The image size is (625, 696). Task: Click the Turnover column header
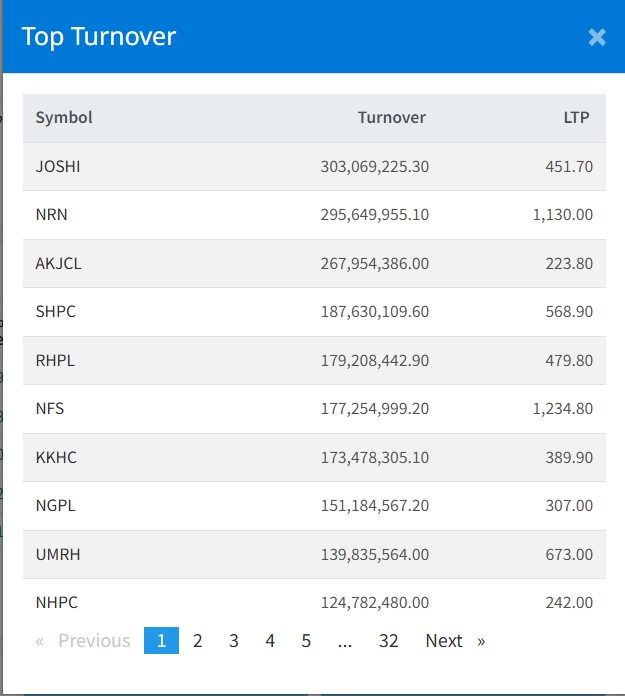pyautogui.click(x=391, y=118)
